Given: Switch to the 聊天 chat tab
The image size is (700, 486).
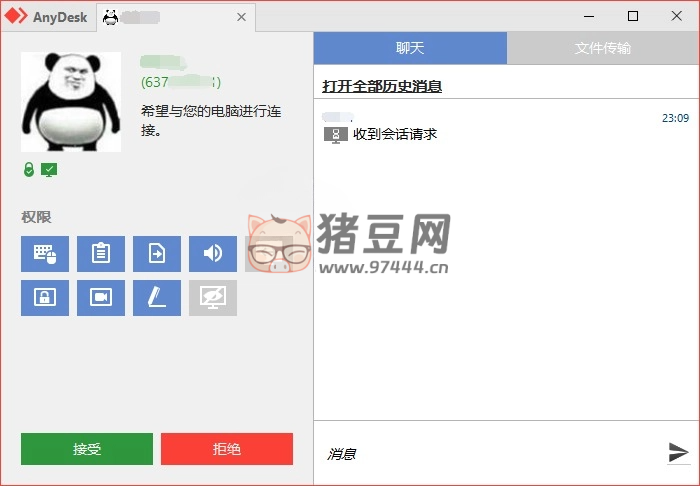Looking at the screenshot, I should [x=410, y=48].
